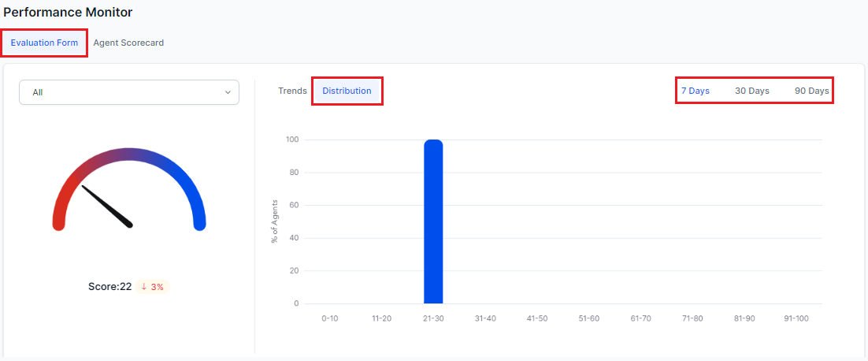Viewport: 868px width, 361px height.
Task: Click the Performance Monitor heading
Action: point(69,12)
